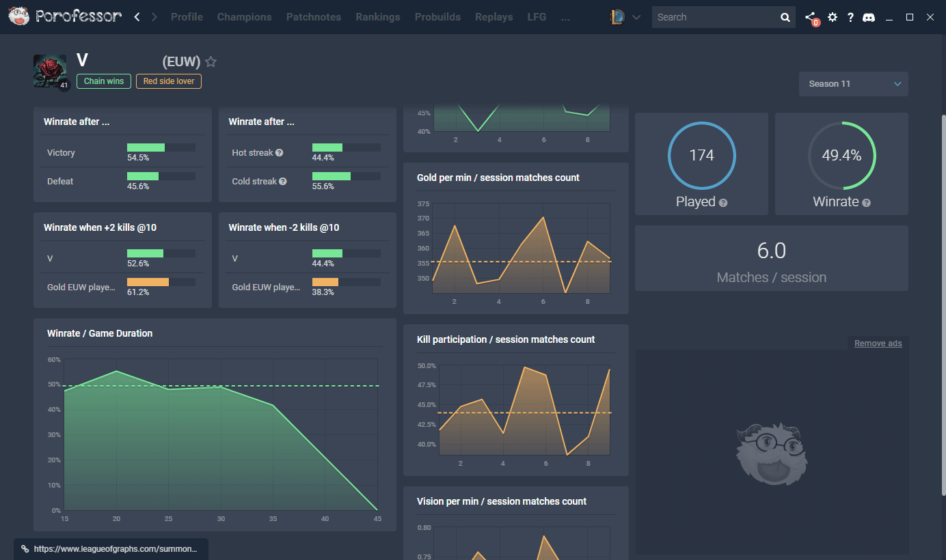Click the question mark help icon
Image resolution: width=946 pixels, height=560 pixels.
click(x=850, y=18)
